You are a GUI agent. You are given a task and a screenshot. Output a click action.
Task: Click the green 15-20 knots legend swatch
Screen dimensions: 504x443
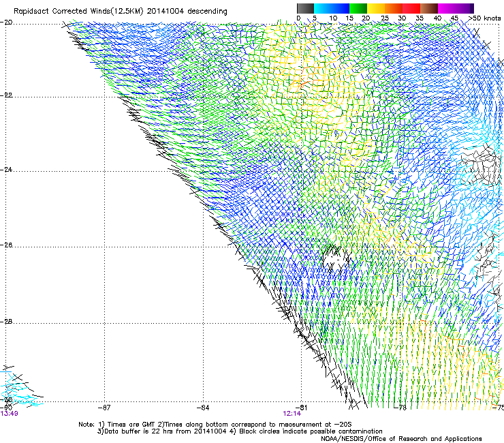pyautogui.click(x=358, y=8)
